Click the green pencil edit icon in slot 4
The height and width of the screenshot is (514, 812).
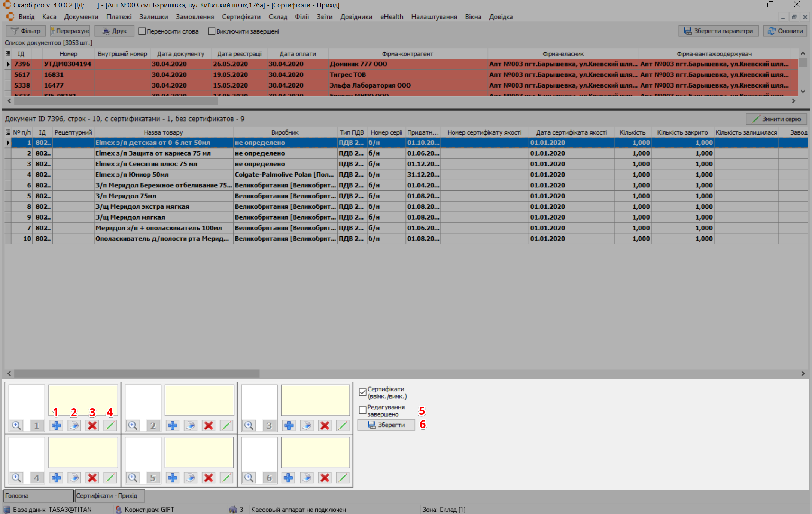coord(110,478)
